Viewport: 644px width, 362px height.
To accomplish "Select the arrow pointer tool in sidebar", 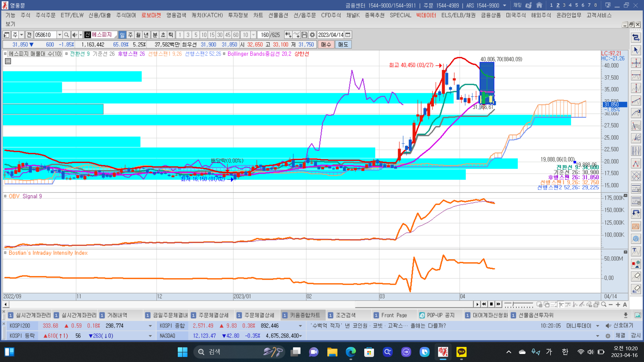I will pos(636,50).
